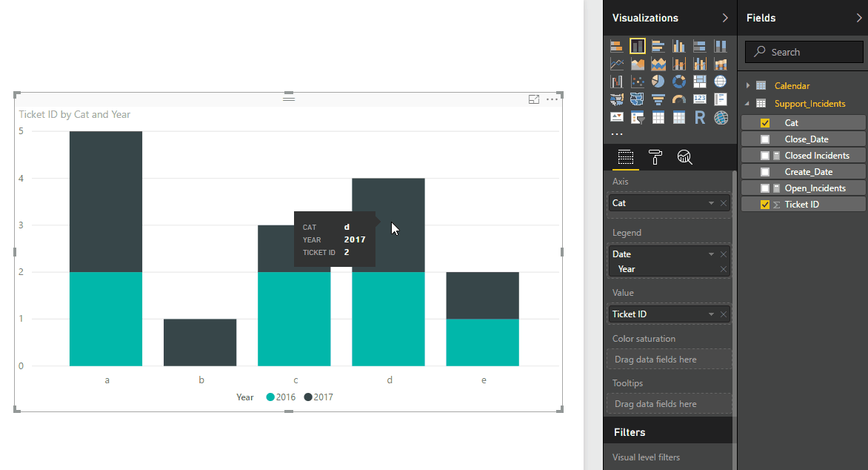Click the Color saturation drop area
868x470 pixels.
[x=670, y=359]
